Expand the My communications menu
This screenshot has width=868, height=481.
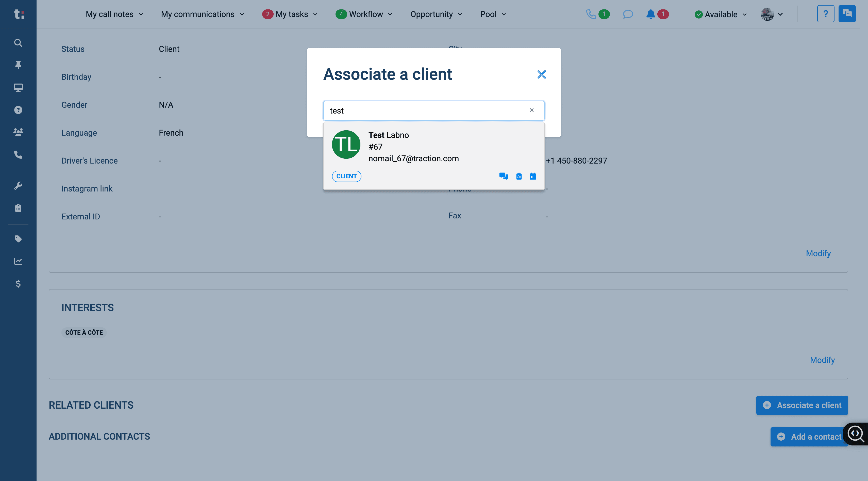203,14
